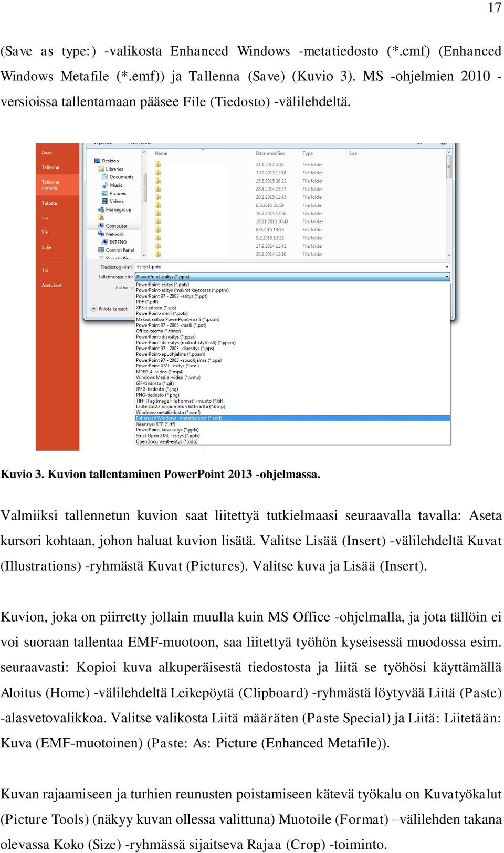Click Tallenna in the red sidebar
The height and width of the screenshot is (853, 504).
click(x=50, y=167)
